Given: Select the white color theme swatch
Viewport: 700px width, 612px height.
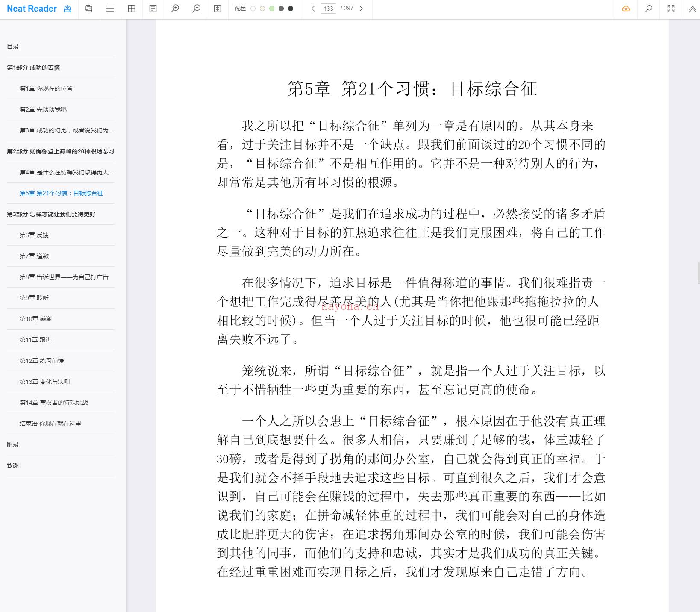Looking at the screenshot, I should tap(253, 9).
